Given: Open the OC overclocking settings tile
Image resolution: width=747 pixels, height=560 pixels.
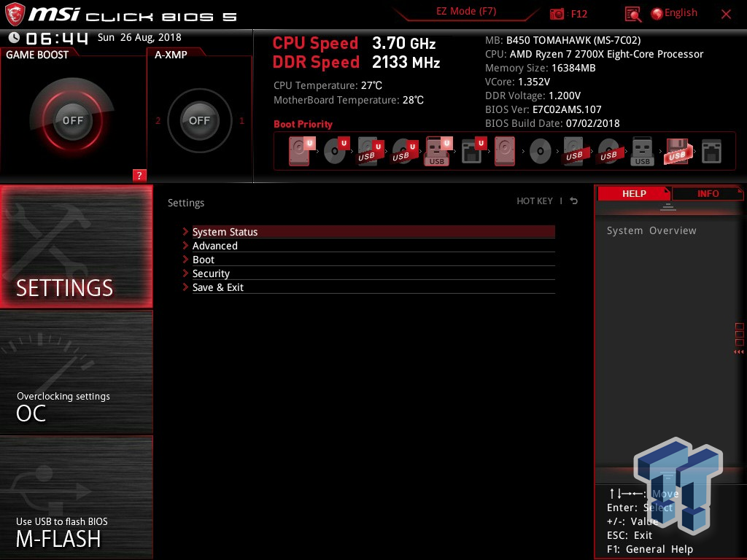Looking at the screenshot, I should [76, 373].
